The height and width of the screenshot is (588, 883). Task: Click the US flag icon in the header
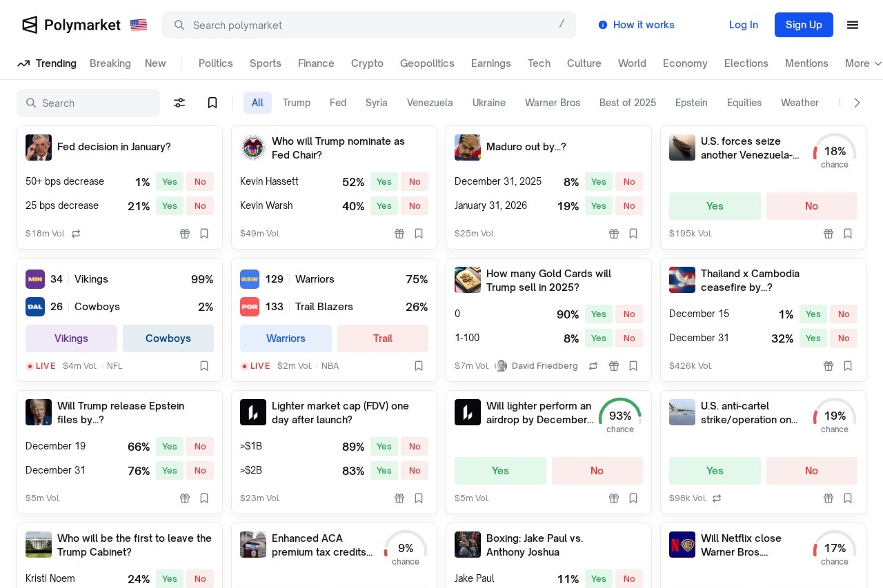click(139, 25)
